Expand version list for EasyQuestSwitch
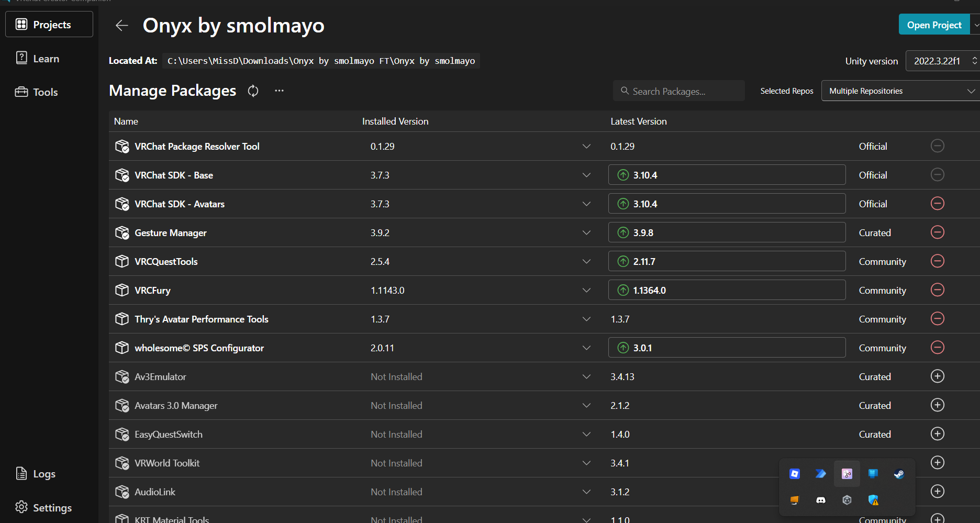980x523 pixels. (586, 434)
